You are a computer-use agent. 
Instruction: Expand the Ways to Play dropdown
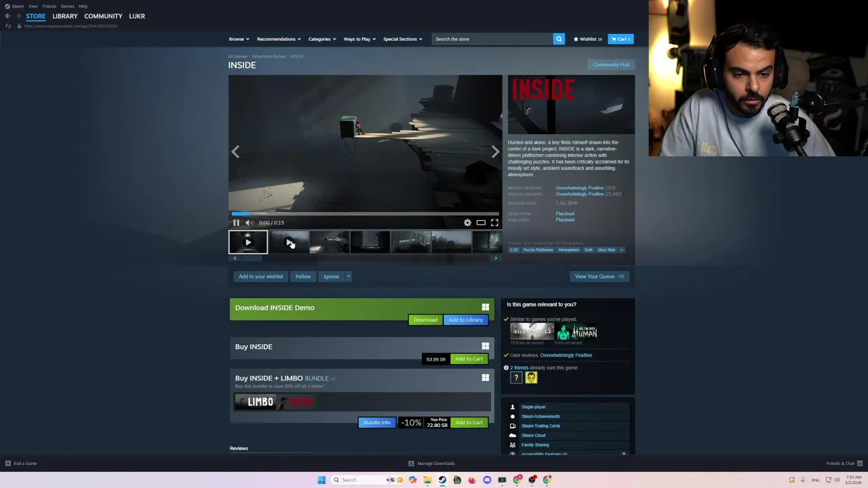tap(359, 39)
